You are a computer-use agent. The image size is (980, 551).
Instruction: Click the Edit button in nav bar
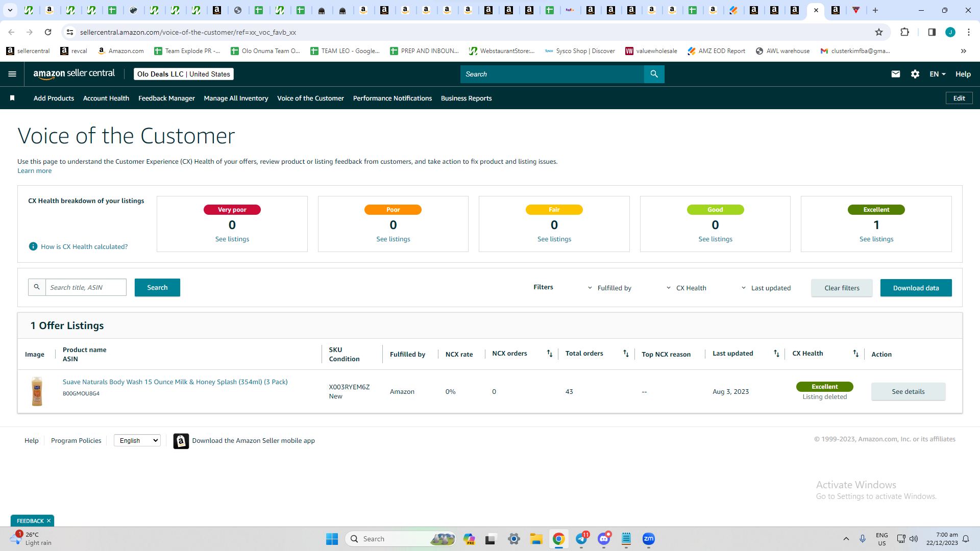tap(959, 98)
